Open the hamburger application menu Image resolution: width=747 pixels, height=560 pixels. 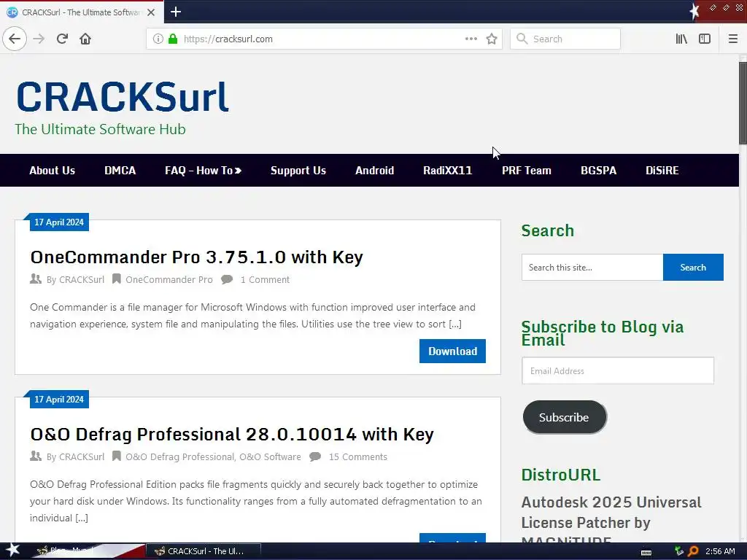pyautogui.click(x=732, y=39)
